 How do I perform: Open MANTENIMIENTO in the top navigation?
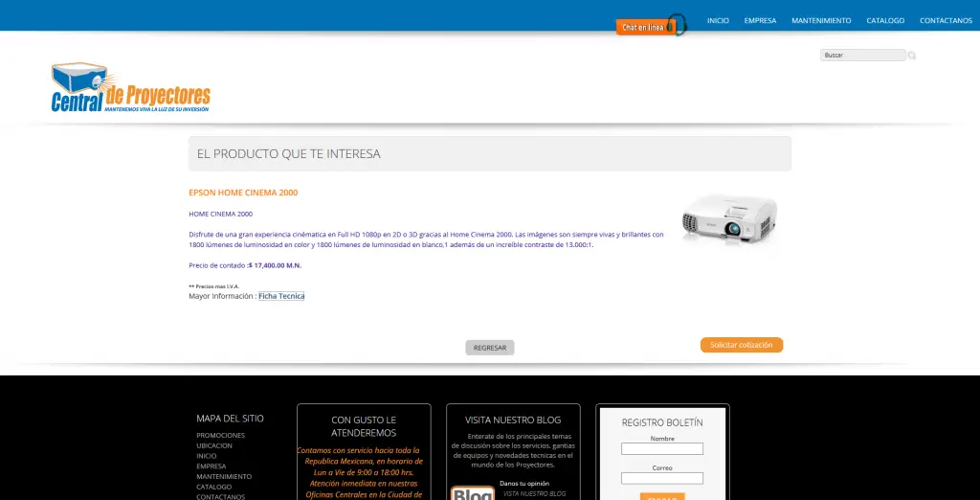tap(821, 21)
